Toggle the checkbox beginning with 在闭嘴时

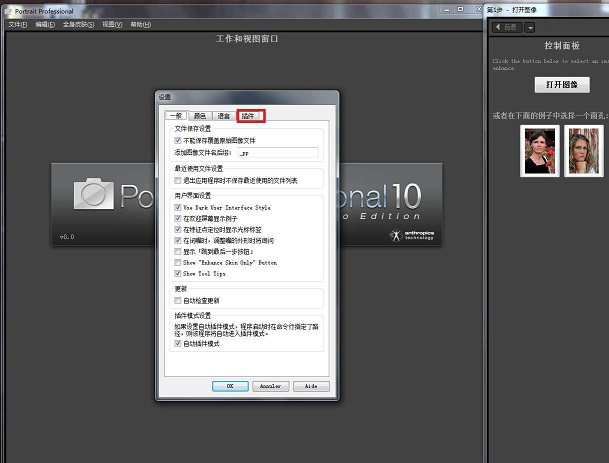click(x=177, y=240)
